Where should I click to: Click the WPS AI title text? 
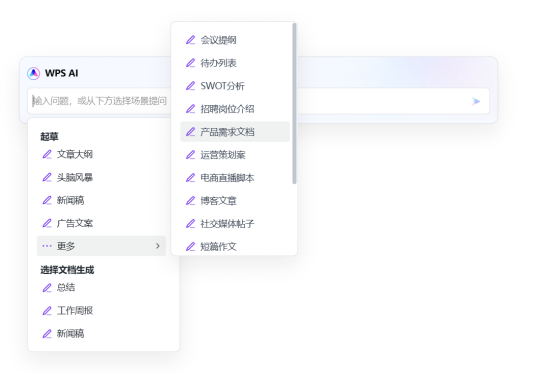pyautogui.click(x=62, y=73)
